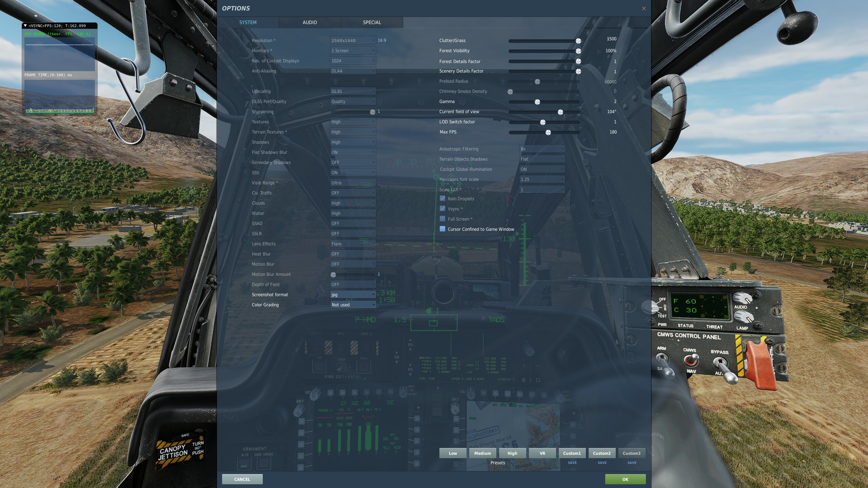This screenshot has width=868, height=488.
Task: Click the Preload Radius slider handle
Action: coord(537,82)
